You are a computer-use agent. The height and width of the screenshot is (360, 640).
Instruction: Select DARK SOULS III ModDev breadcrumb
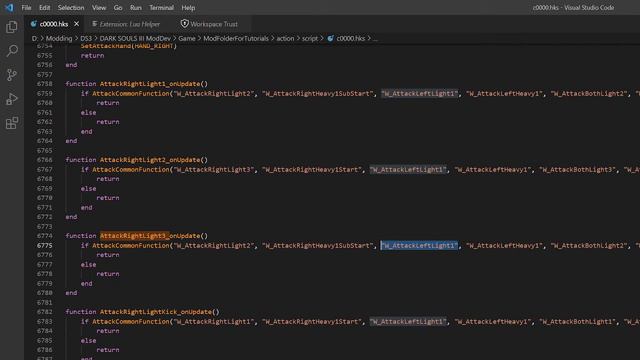pos(135,38)
